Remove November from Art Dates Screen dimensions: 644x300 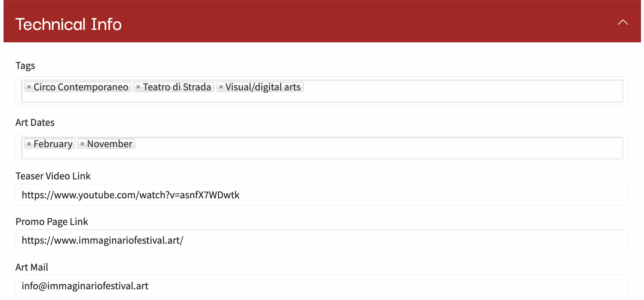tap(82, 144)
